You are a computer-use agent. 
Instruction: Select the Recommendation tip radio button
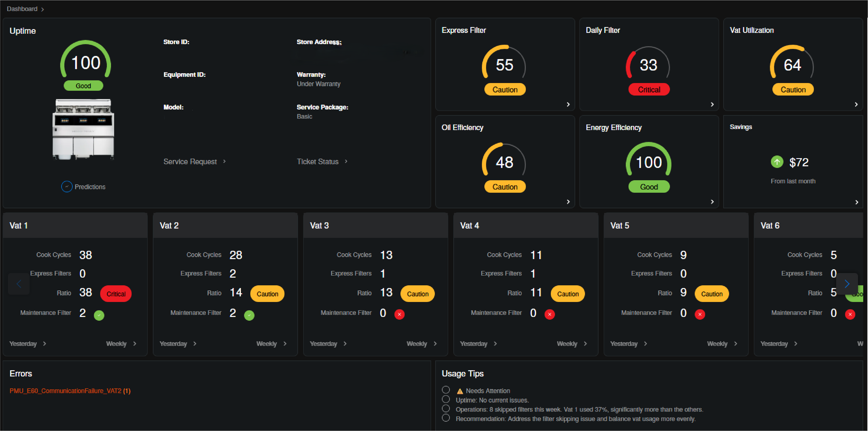pyautogui.click(x=446, y=418)
